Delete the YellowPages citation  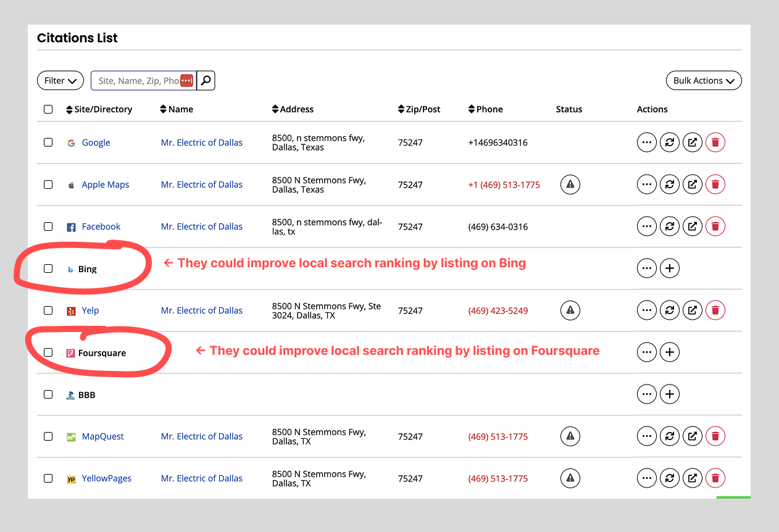[x=715, y=478]
